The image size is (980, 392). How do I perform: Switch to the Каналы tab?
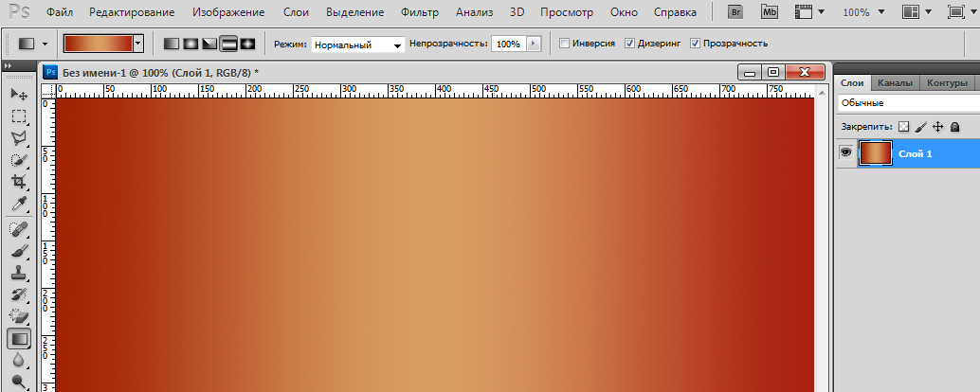[x=895, y=83]
